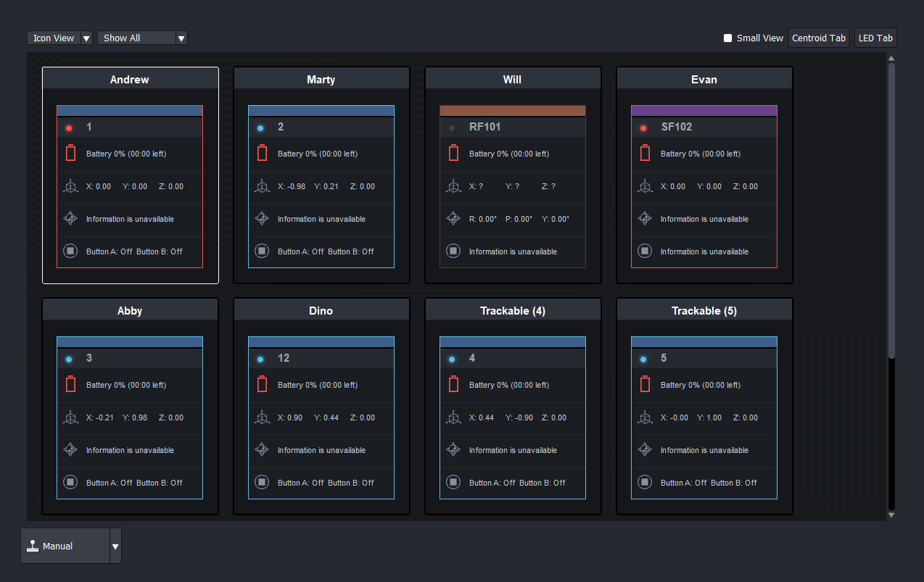Click the orientation icon on Abby's card
The width and height of the screenshot is (924, 582).
point(70,449)
